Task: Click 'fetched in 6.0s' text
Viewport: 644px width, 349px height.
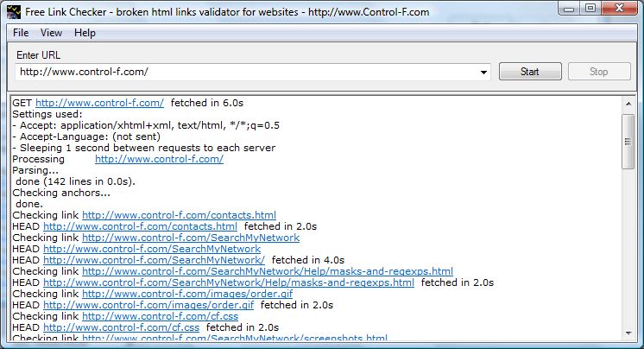Action: (207, 103)
